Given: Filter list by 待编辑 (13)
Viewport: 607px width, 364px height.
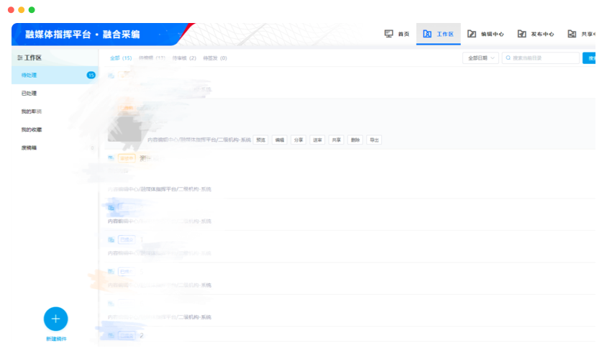Looking at the screenshot, I should [x=152, y=58].
